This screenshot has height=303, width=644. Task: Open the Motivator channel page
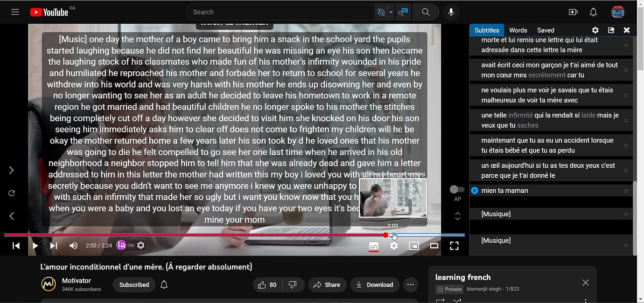coord(77,280)
